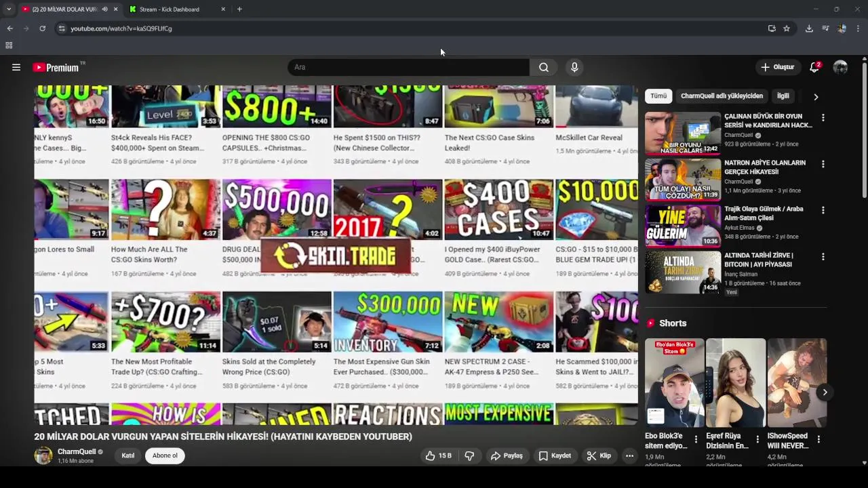Open options for IShowSpeed Short

point(818,440)
